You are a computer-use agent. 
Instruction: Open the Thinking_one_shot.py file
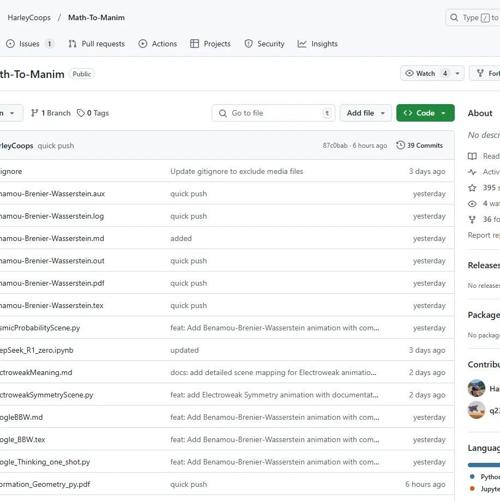(45, 462)
